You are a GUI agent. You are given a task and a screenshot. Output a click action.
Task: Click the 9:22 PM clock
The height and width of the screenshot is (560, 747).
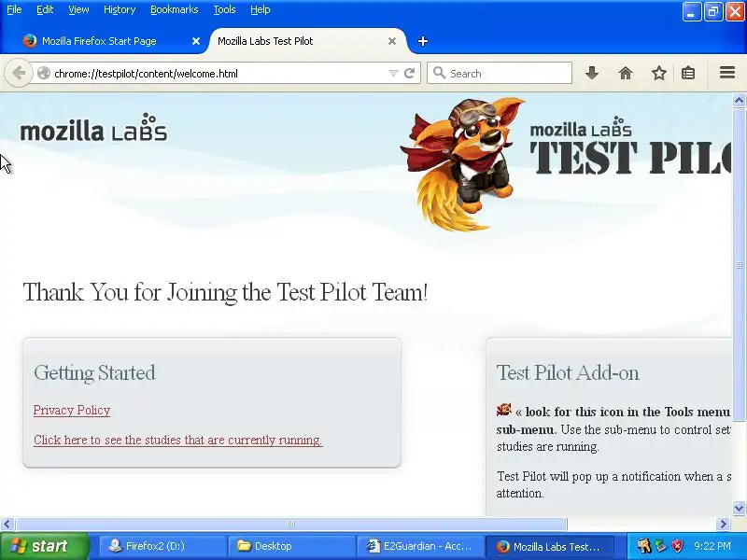[x=712, y=546]
